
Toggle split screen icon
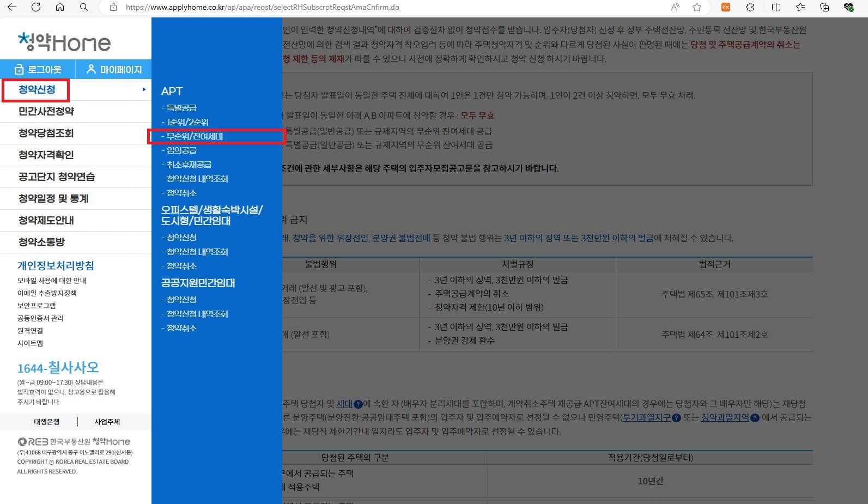point(776,7)
